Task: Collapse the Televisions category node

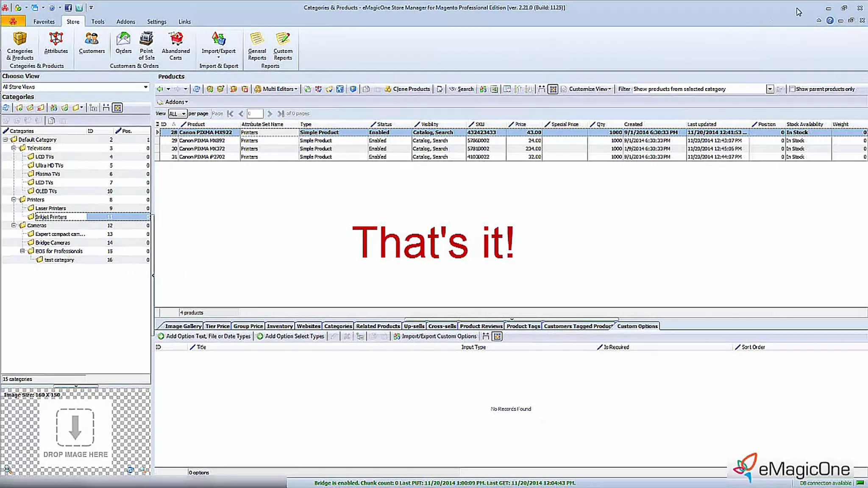Action: [14, 148]
